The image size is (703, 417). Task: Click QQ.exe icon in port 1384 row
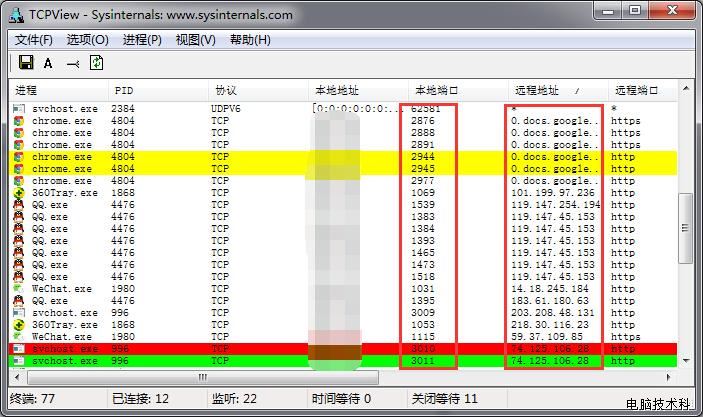(x=18, y=229)
